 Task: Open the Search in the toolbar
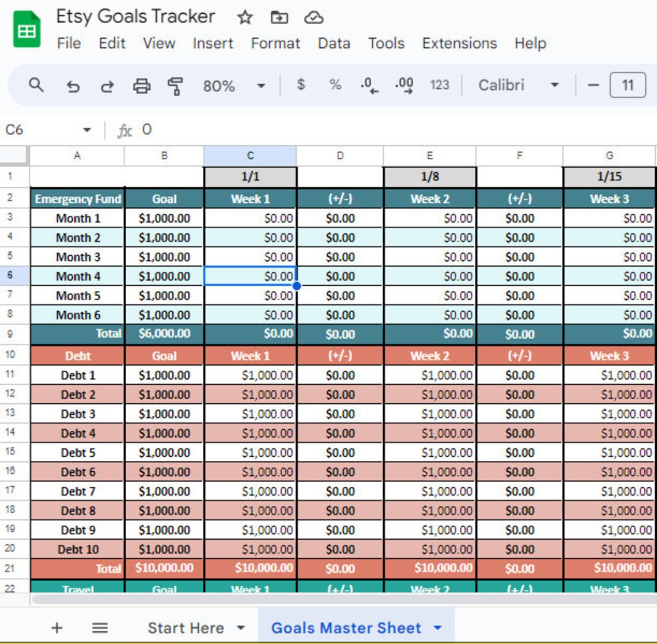[x=36, y=85]
